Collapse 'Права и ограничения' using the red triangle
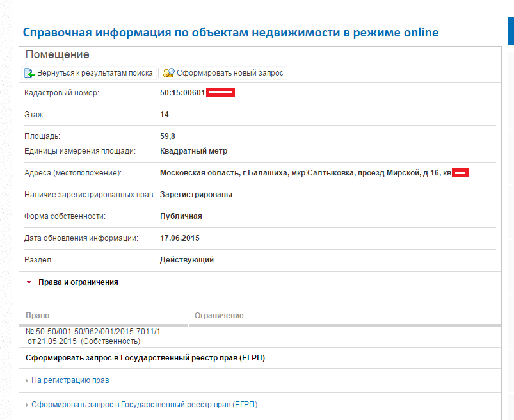The width and height of the screenshot is (514, 420). pos(29,282)
